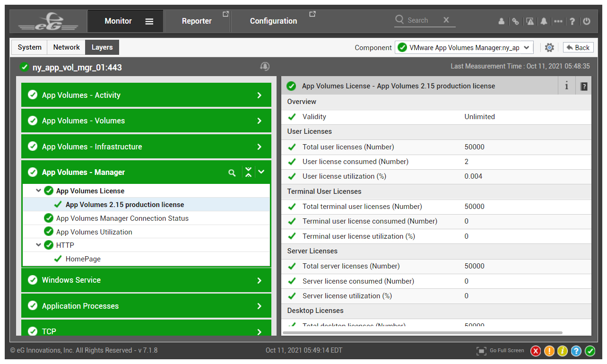This screenshot has width=607, height=364.
Task: Open the notifications bell icon
Action: tap(544, 21)
